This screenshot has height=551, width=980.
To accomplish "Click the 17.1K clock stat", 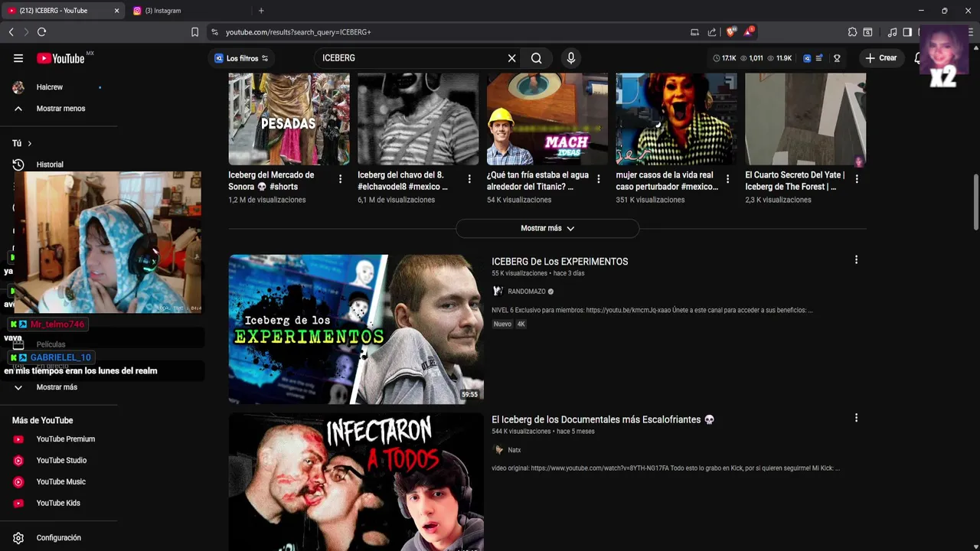I will (x=724, y=58).
